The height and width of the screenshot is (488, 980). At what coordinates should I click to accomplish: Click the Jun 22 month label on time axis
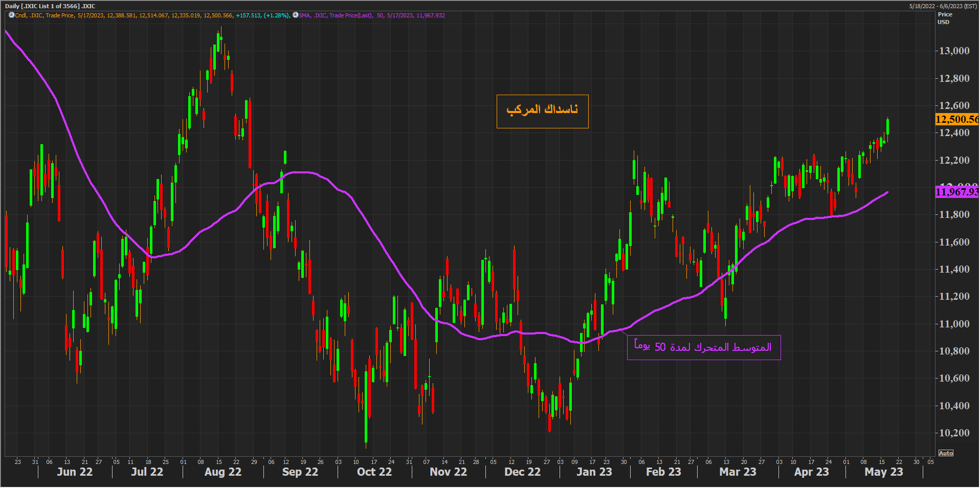[75, 472]
